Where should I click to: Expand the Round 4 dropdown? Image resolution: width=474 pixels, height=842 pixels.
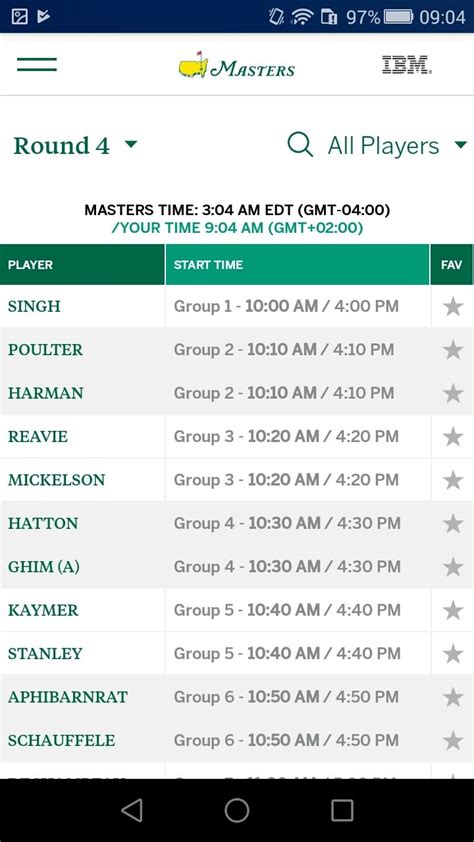(75, 146)
